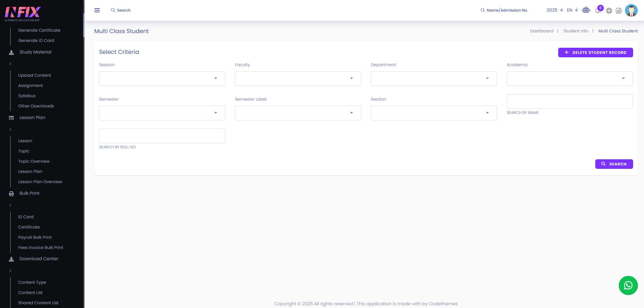
Task: Open ID Card under Bulk Print
Action: click(26, 217)
